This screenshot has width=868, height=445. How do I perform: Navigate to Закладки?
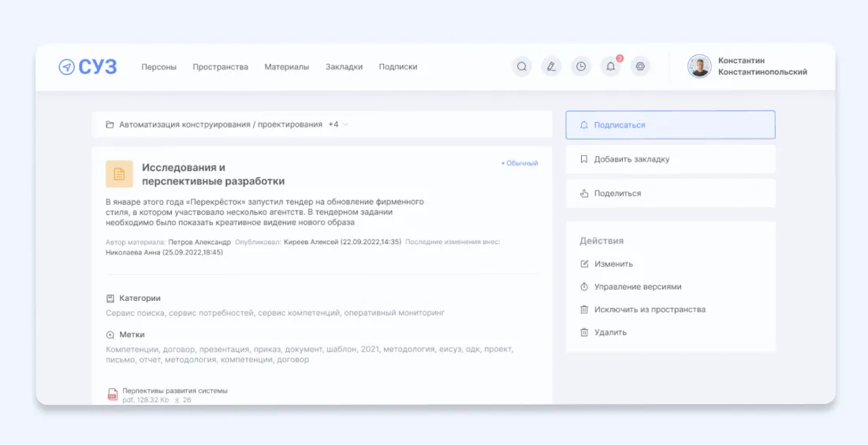[x=344, y=67]
